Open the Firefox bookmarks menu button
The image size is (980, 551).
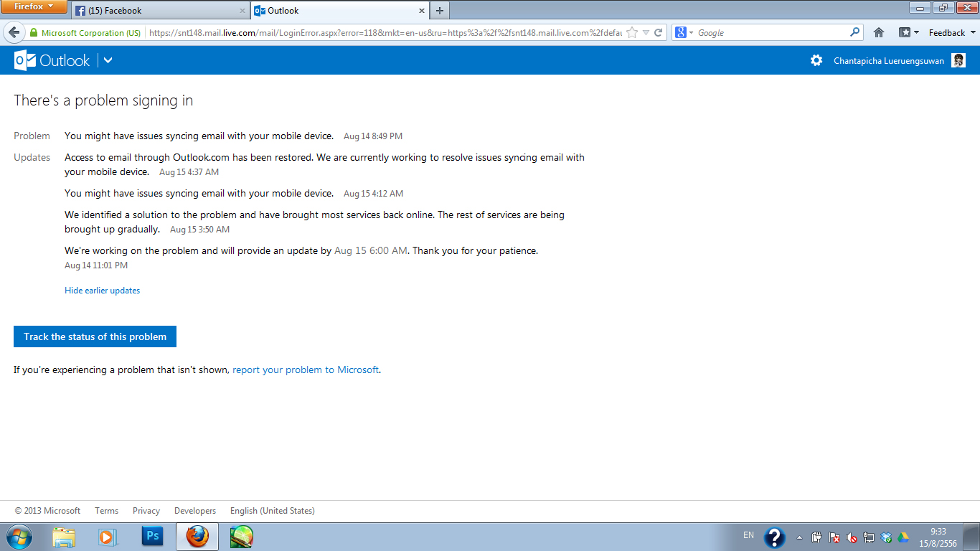tap(908, 32)
